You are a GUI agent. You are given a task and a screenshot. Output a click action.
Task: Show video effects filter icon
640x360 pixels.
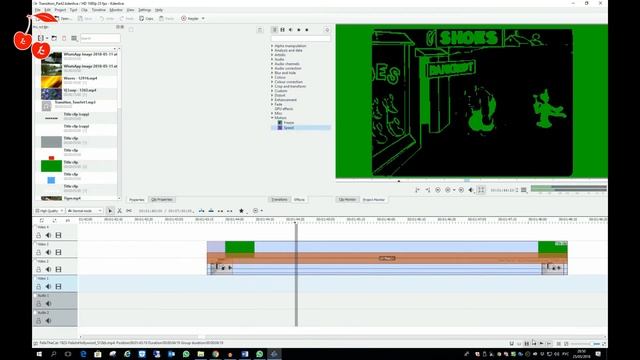282,30
